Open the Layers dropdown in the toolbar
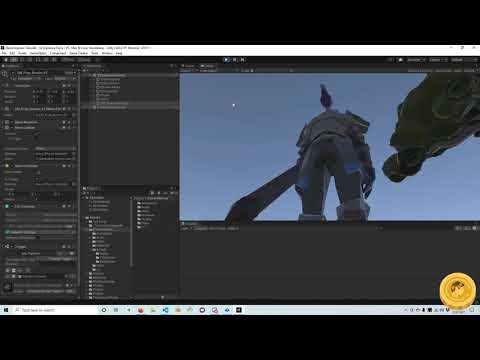Viewport: 480px width, 360px height. pos(437,60)
